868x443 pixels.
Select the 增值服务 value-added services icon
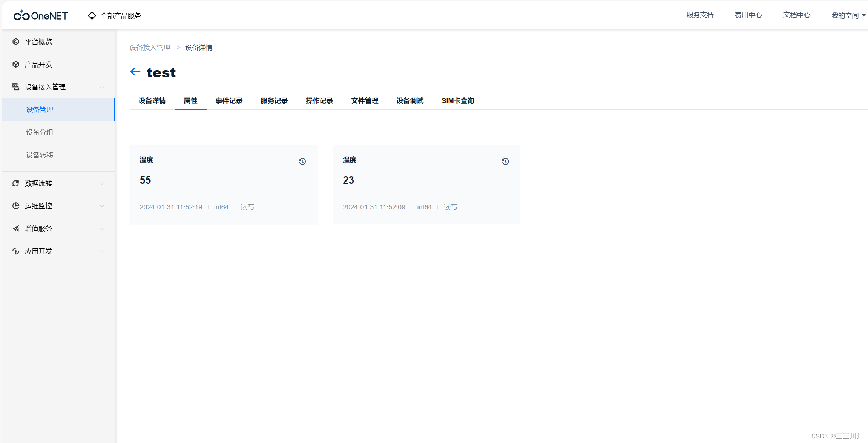[x=16, y=228]
